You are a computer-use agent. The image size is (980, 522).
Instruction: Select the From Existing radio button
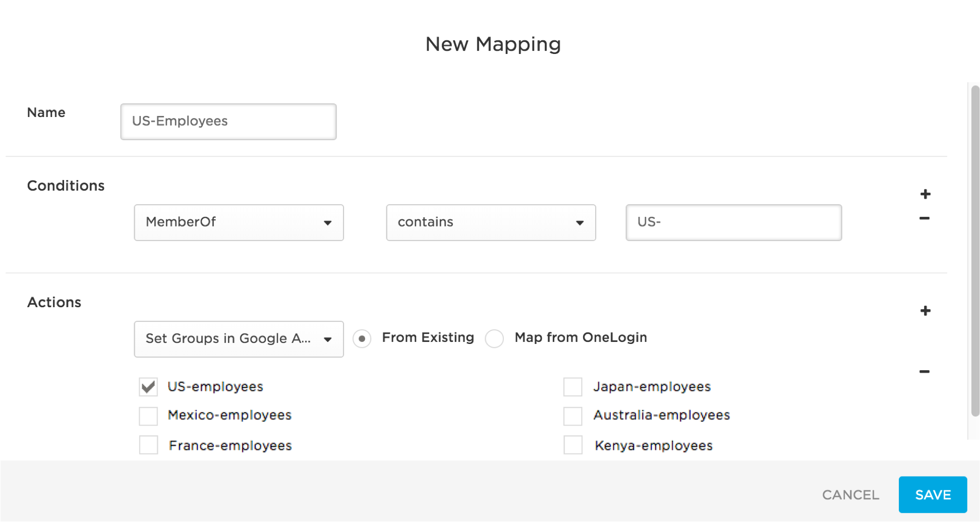[x=362, y=338]
